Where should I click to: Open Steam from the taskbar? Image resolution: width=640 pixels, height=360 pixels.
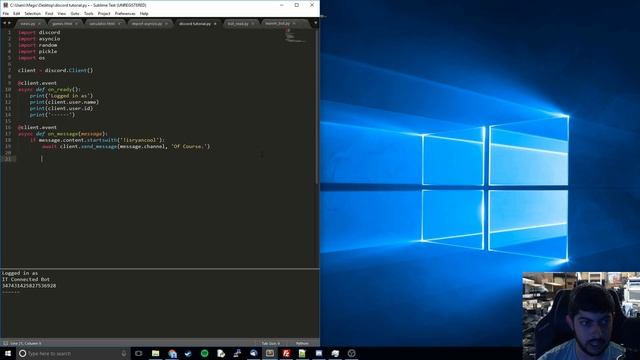[188, 353]
